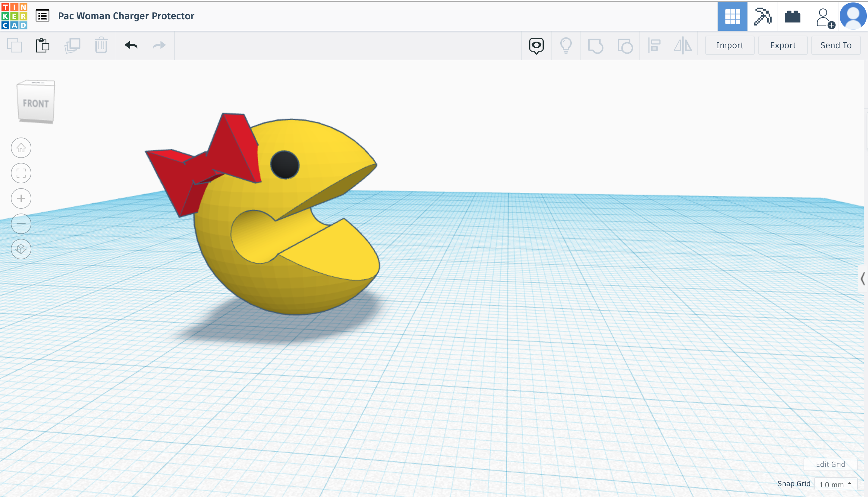Screen dimensions: 868x497
Task: Click the Tinkercad logo
Action: [14, 16]
